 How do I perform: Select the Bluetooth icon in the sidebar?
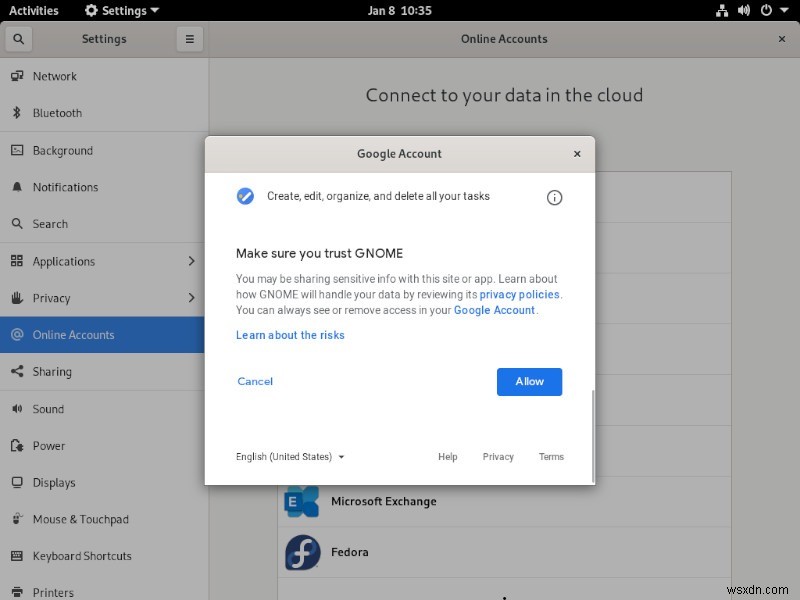pyautogui.click(x=17, y=113)
